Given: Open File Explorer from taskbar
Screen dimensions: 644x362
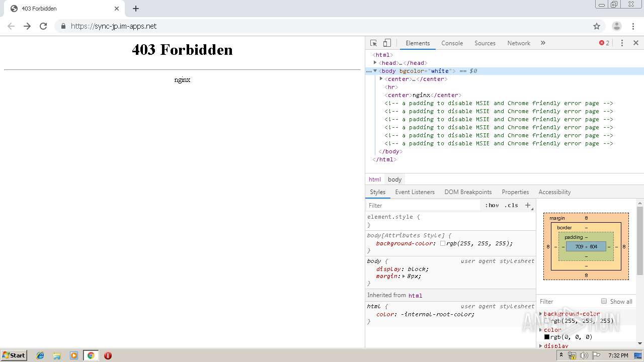Looking at the screenshot, I should 57,355.
